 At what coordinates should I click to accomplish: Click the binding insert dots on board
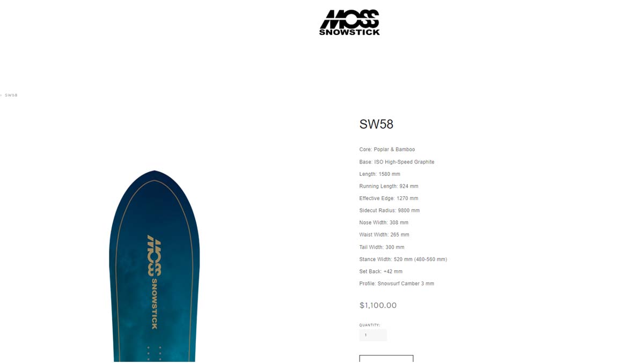tap(154, 353)
